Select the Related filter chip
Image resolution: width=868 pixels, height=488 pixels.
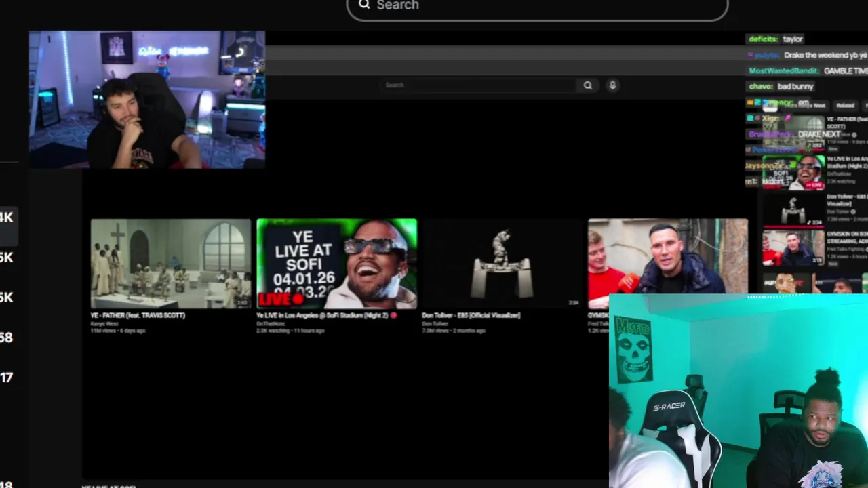845,106
